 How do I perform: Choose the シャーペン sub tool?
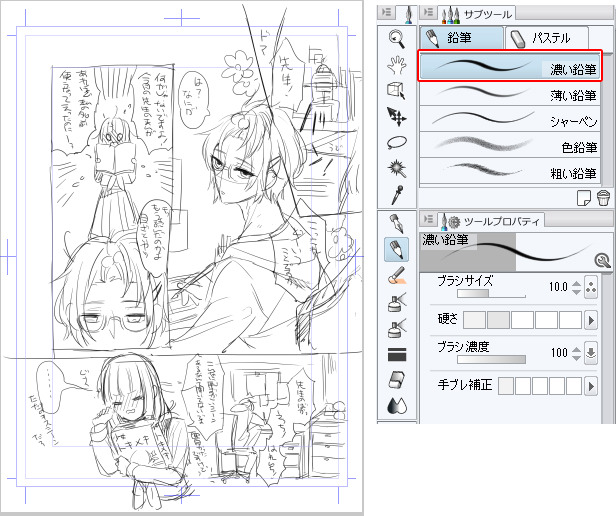tap(510, 119)
